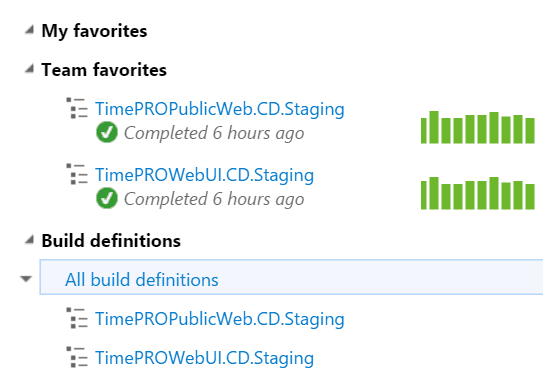
Task: Open TimePROPublicWeb.CD.Staging under All build definitions
Action: click(220, 319)
